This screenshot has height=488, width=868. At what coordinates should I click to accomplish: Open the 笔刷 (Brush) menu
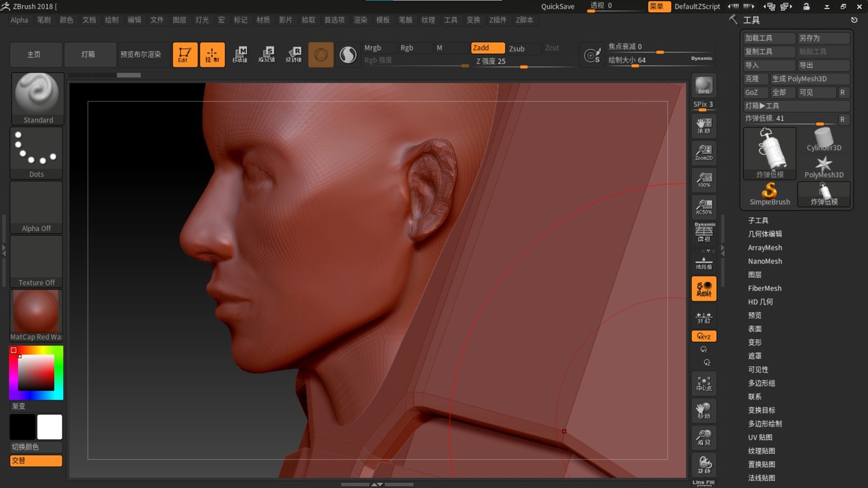[44, 20]
